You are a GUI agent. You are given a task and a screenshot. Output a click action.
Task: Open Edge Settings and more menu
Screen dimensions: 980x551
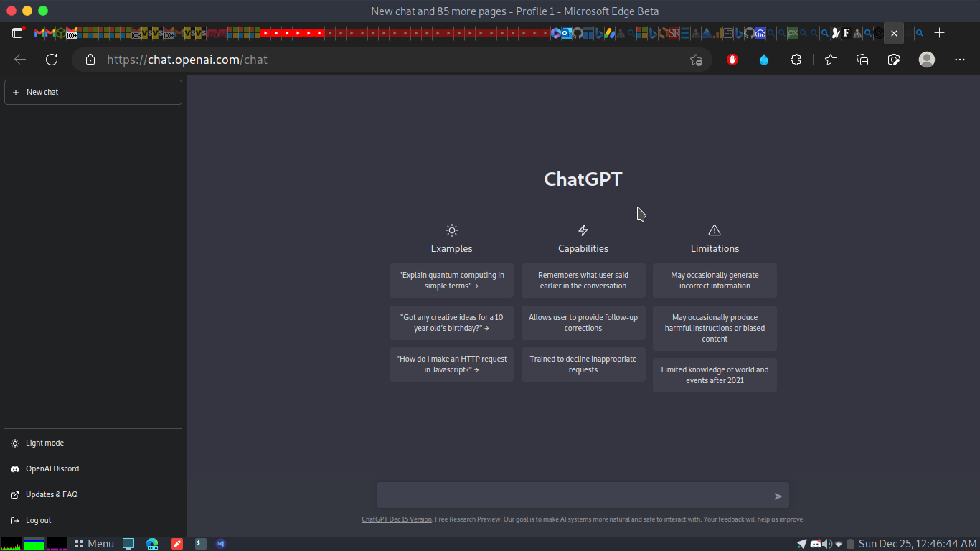click(960, 60)
